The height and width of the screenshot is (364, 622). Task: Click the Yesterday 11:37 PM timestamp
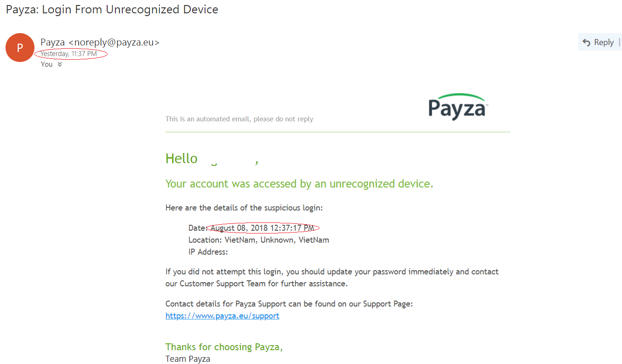click(x=69, y=54)
